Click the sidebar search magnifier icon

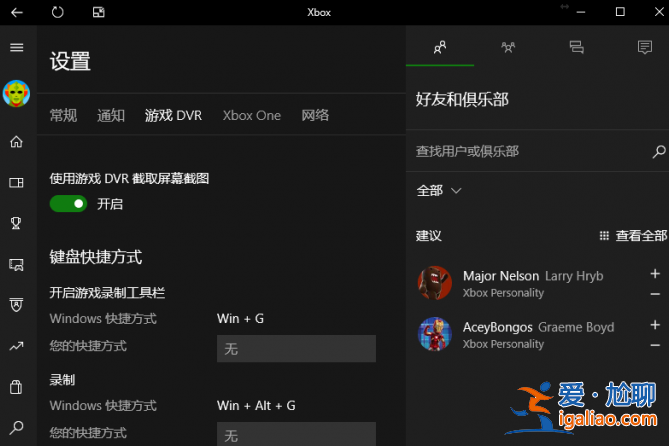click(17, 427)
